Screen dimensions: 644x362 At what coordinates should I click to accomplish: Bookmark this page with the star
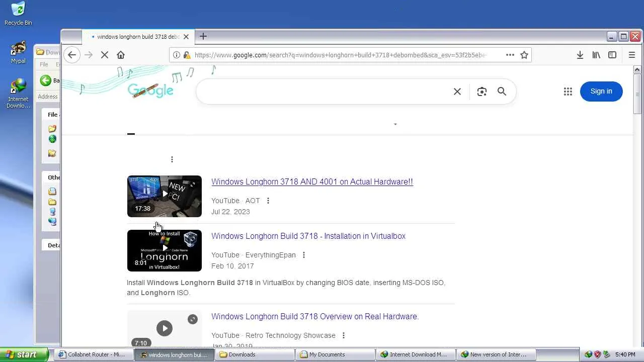[524, 55]
